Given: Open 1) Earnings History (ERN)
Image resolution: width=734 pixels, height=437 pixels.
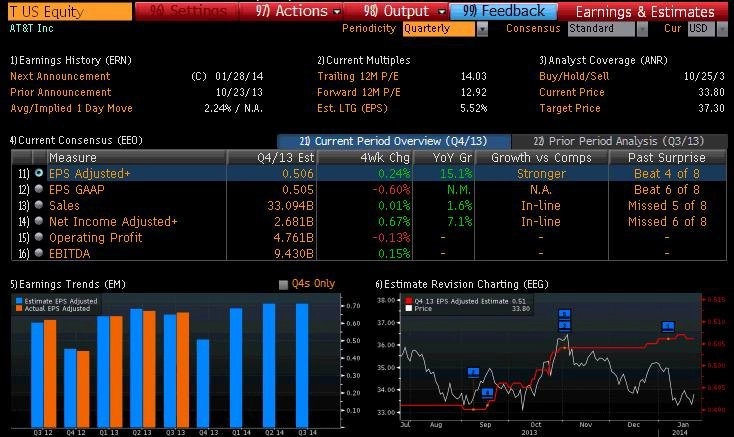Looking at the screenshot, I should [x=71, y=60].
